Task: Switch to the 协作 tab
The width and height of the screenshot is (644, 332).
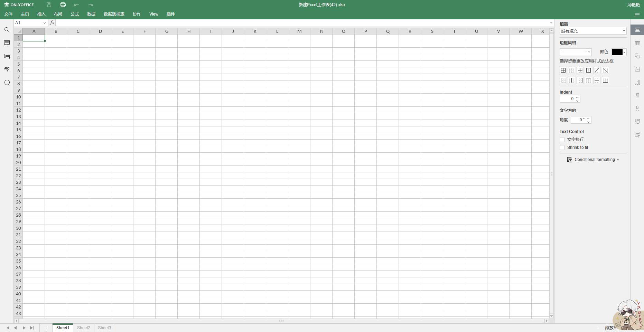Action: (137, 14)
